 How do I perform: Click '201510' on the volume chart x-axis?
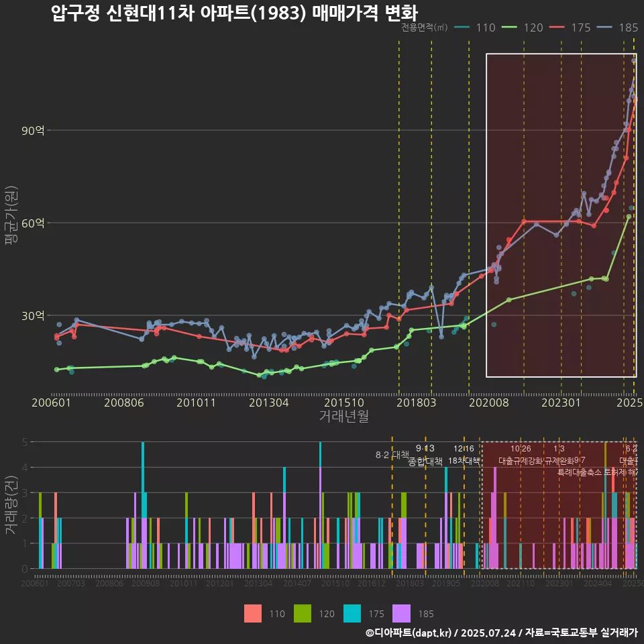tap(335, 583)
